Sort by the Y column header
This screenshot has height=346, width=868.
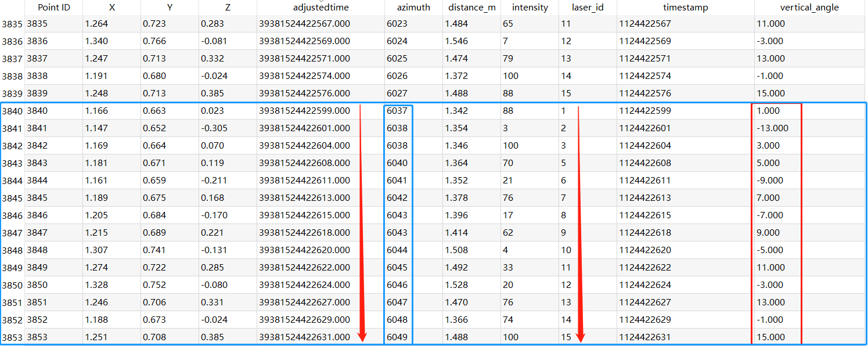(x=169, y=8)
